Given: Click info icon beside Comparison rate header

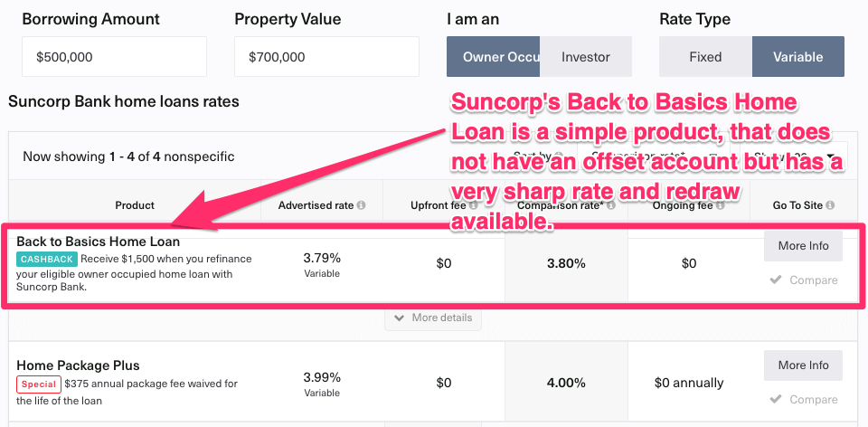Looking at the screenshot, I should pos(611,205).
